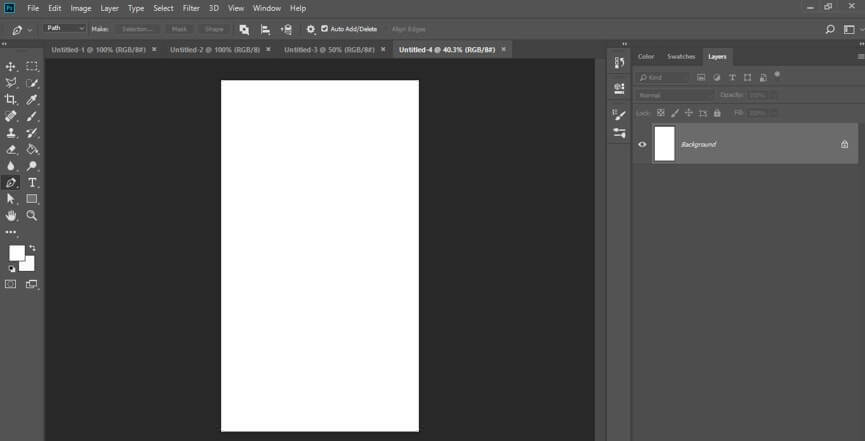Image resolution: width=865 pixels, height=441 pixels.
Task: Open the Layers panel flyout menu
Action: tap(861, 56)
